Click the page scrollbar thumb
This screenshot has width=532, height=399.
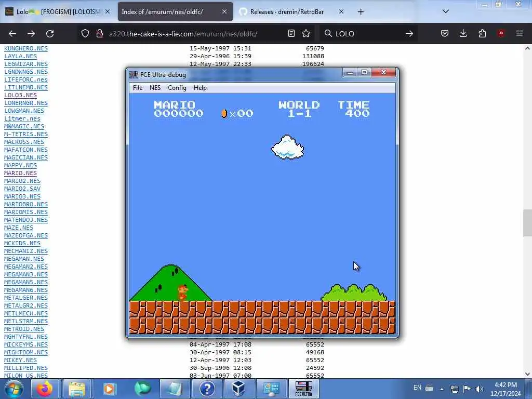(x=527, y=223)
